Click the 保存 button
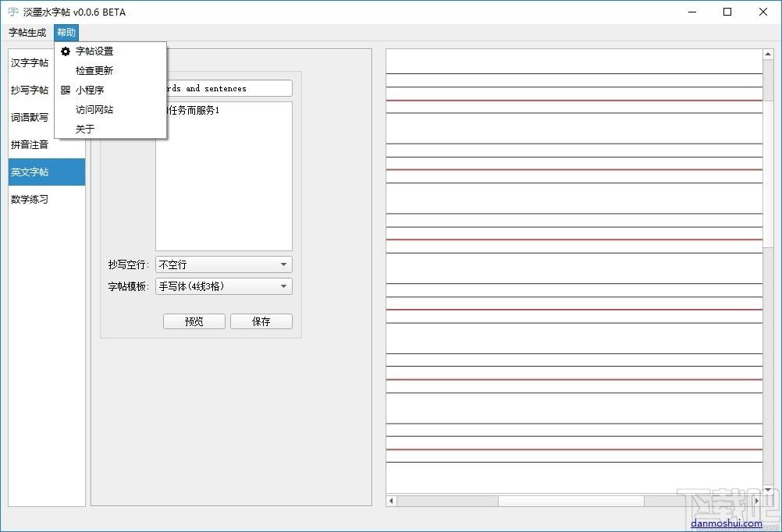The width and height of the screenshot is (782, 532). click(x=261, y=321)
